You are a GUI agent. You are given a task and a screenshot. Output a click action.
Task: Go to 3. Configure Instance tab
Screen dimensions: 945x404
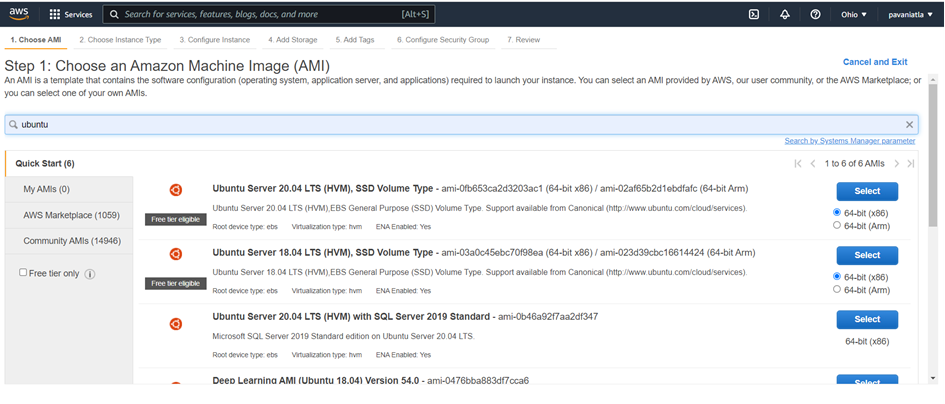(215, 40)
